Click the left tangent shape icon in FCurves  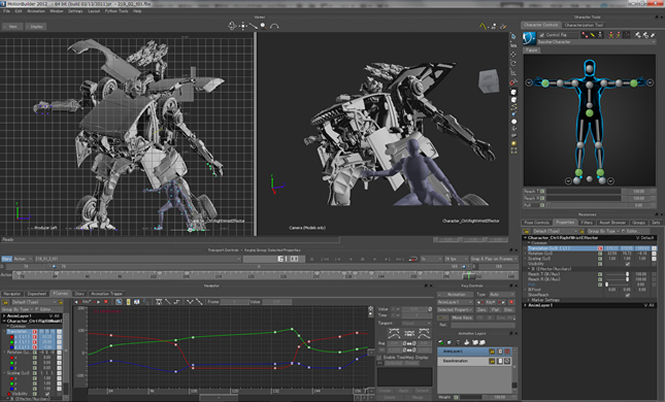click(x=394, y=333)
